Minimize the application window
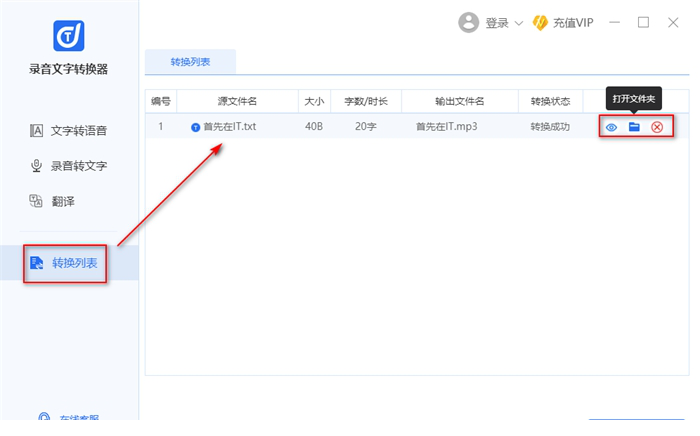700x436 pixels. (x=615, y=22)
